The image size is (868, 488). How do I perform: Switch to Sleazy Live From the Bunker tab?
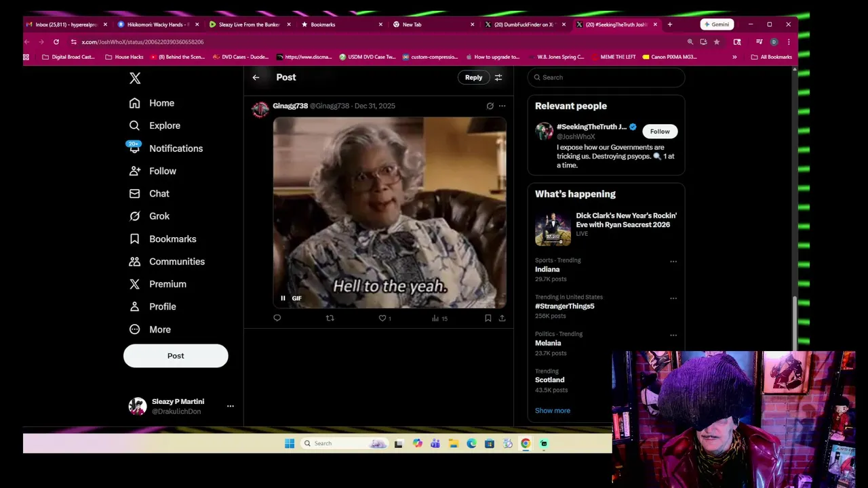pos(248,24)
